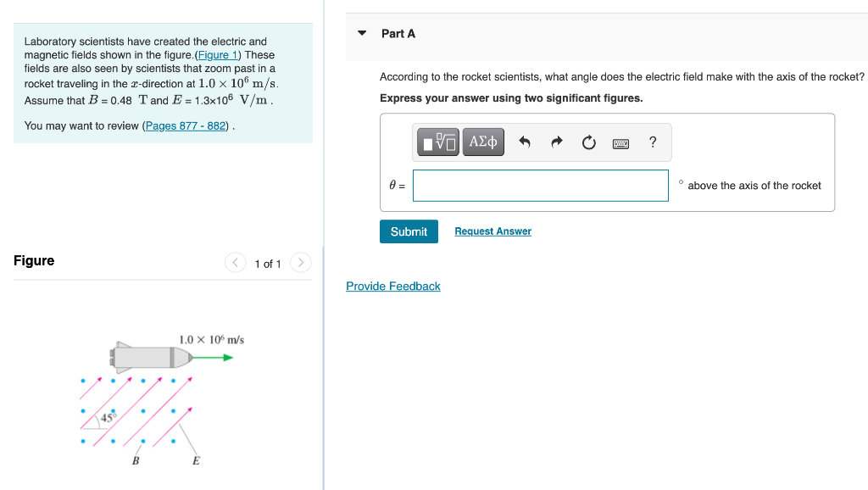This screenshot has width=868, height=490.
Task: Go to the next figure with the right chevron
Action: tap(301, 263)
